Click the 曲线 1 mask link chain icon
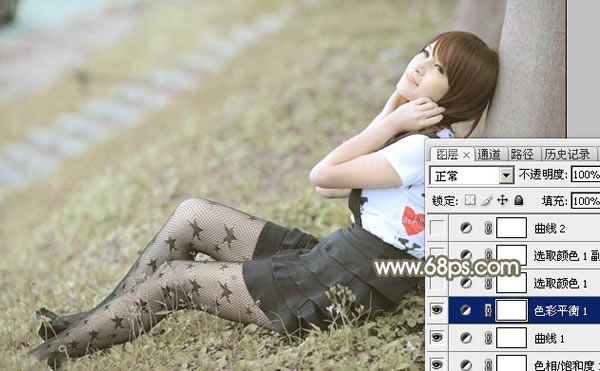 (488, 338)
